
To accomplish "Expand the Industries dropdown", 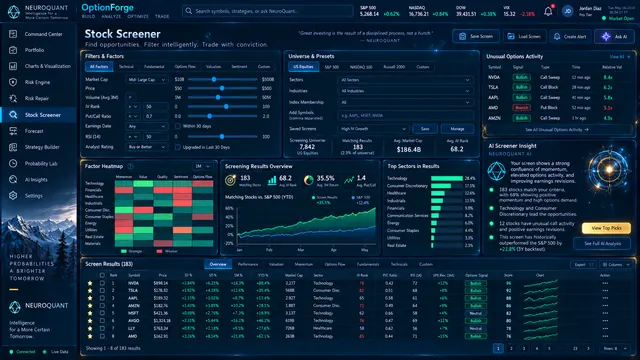I will (x=406, y=91).
